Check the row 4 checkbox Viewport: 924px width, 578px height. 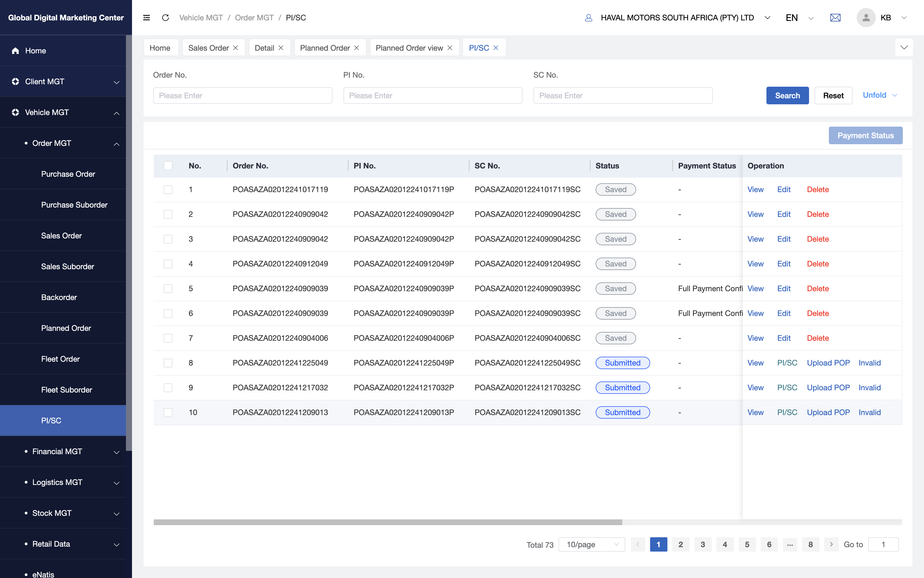168,264
